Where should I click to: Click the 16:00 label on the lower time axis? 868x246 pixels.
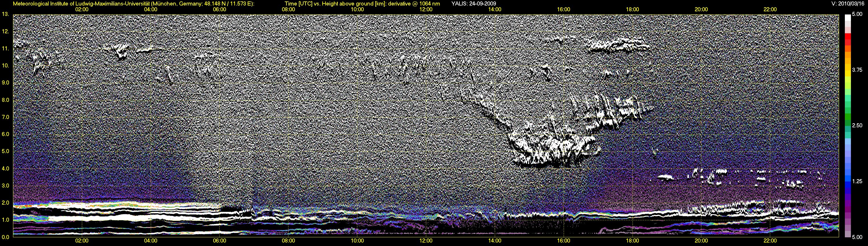pos(564,241)
